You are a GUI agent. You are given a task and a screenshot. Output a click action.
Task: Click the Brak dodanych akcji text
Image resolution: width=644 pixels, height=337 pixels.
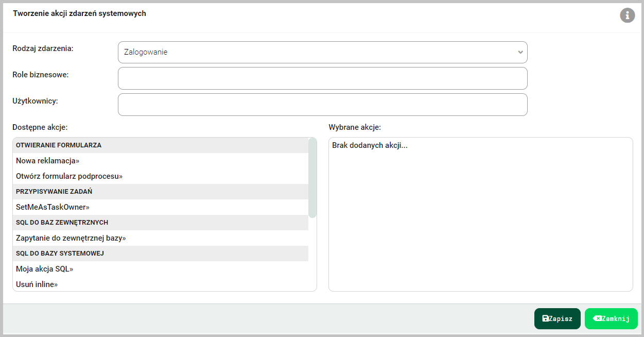pyautogui.click(x=370, y=145)
